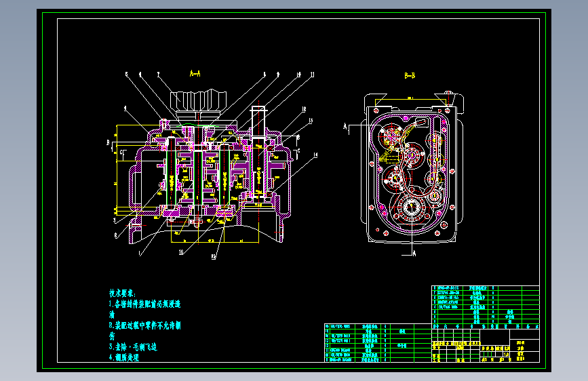Select the yellow "A-A" section view label
588x381 pixels.
click(x=195, y=73)
